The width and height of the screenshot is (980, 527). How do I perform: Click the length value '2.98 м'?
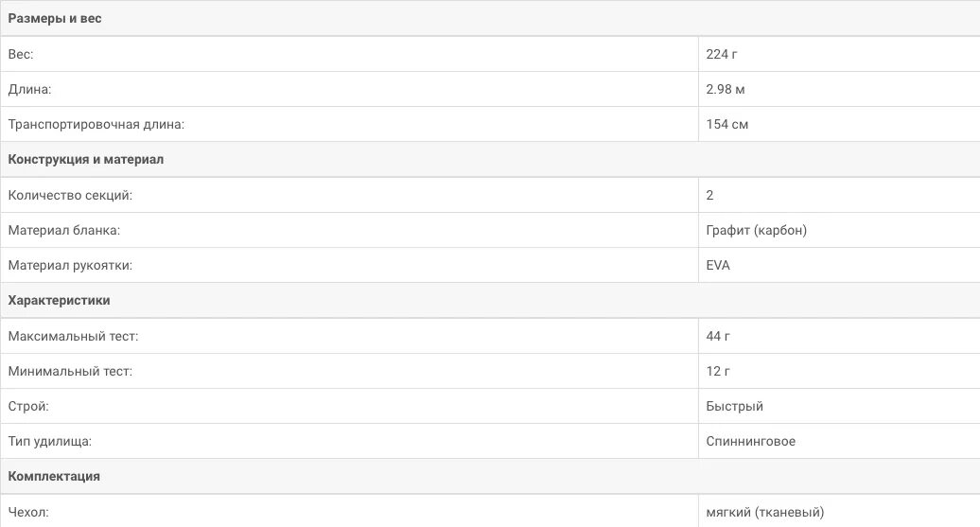click(726, 89)
